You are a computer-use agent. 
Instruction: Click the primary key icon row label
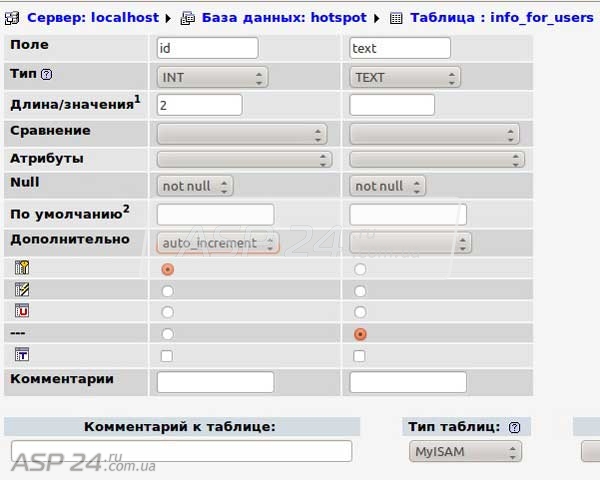(x=22, y=268)
